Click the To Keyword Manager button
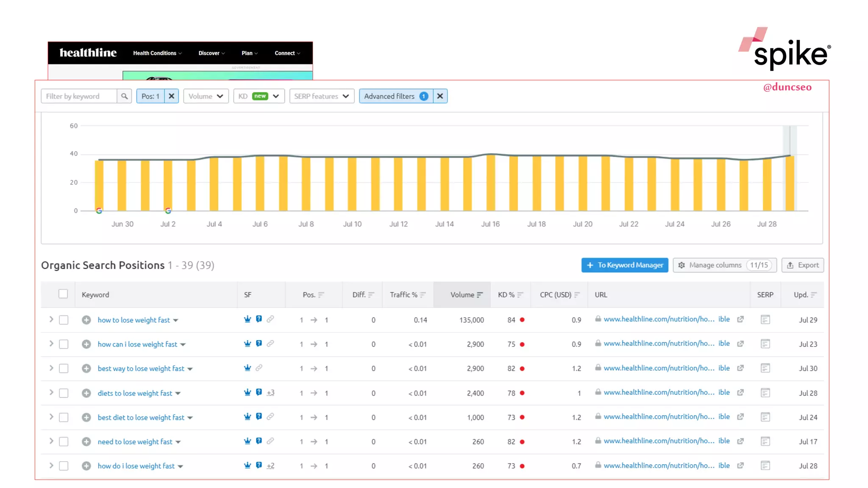Screen dimensions: 868x488 pyautogui.click(x=624, y=265)
